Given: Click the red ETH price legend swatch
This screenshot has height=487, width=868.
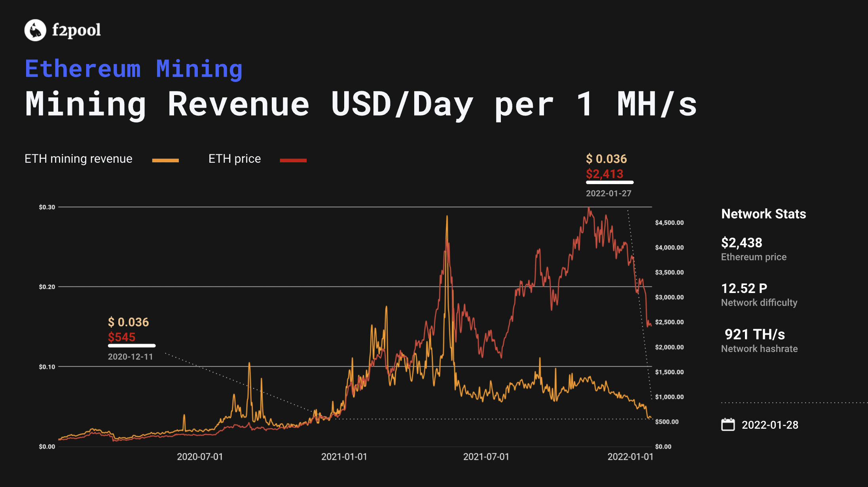Looking at the screenshot, I should 293,160.
